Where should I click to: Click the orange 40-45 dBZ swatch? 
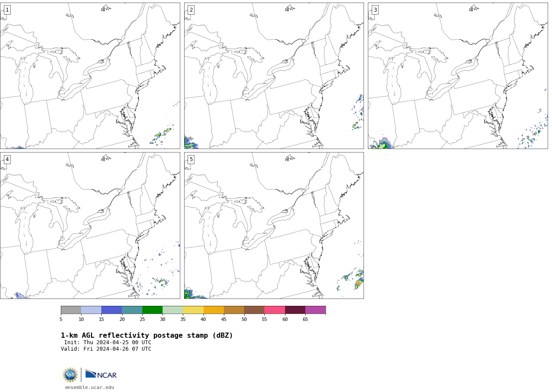[x=213, y=310]
